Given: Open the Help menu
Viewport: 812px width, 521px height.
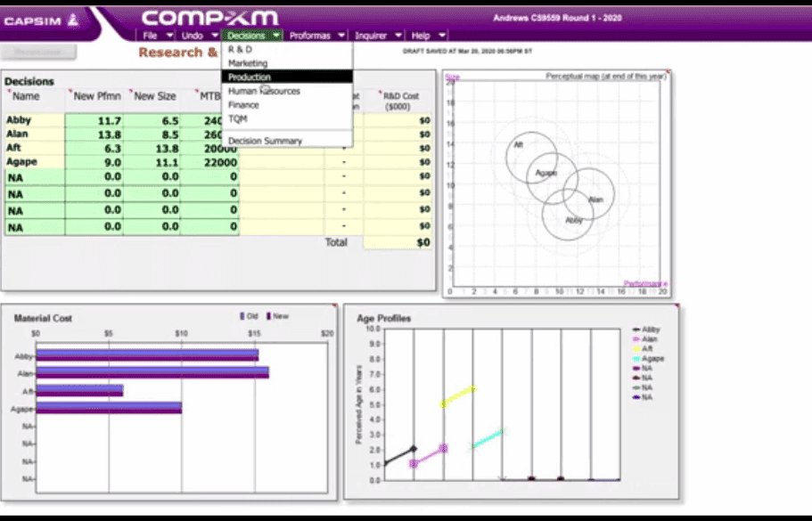Looking at the screenshot, I should click(421, 36).
